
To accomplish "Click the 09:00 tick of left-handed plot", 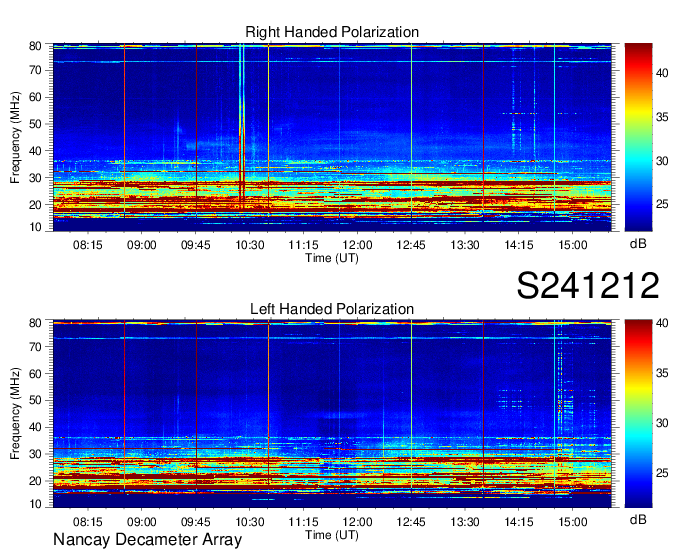I will tap(141, 522).
